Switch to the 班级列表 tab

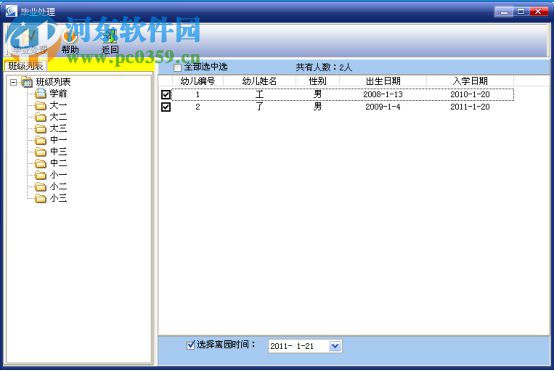tap(25, 66)
